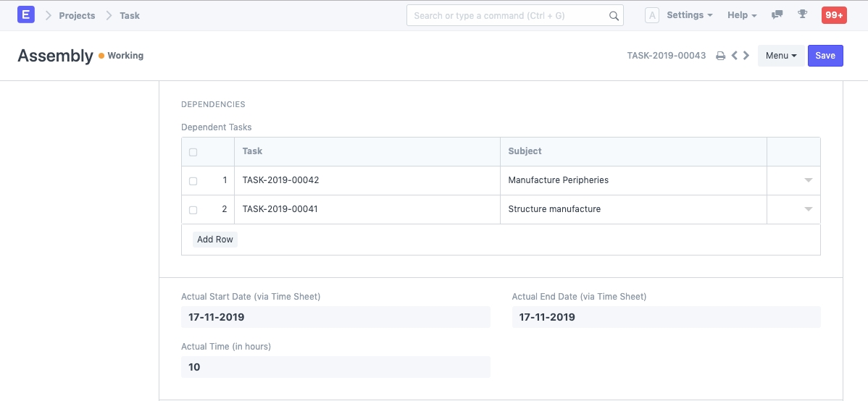Click the search command input field
This screenshot has height=401, width=868.
(x=507, y=16)
